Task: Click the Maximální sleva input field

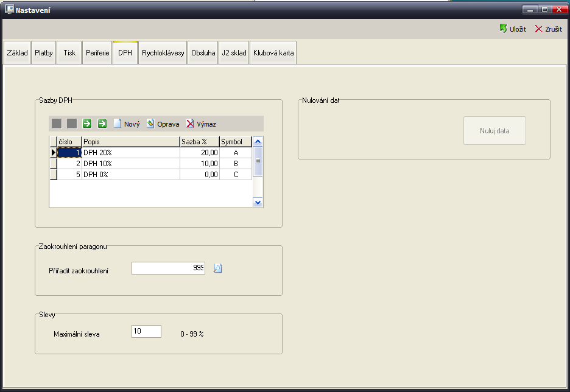Action: [147, 331]
